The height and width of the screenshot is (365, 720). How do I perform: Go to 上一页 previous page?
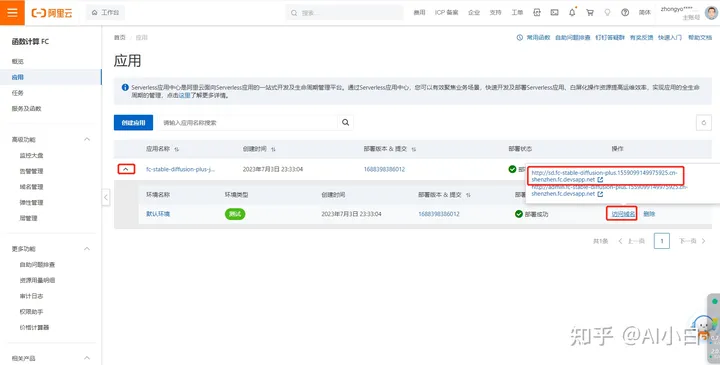(632, 241)
